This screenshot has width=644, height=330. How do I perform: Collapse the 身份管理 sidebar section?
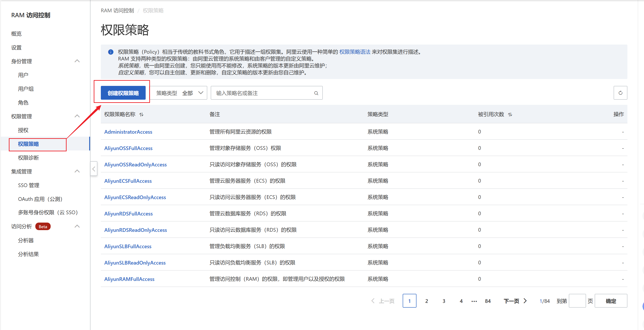tap(77, 61)
